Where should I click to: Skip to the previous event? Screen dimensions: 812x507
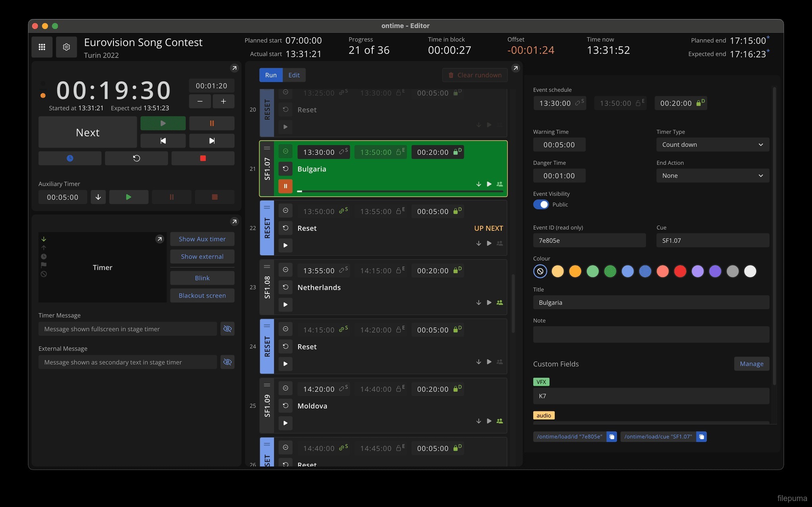[163, 141]
